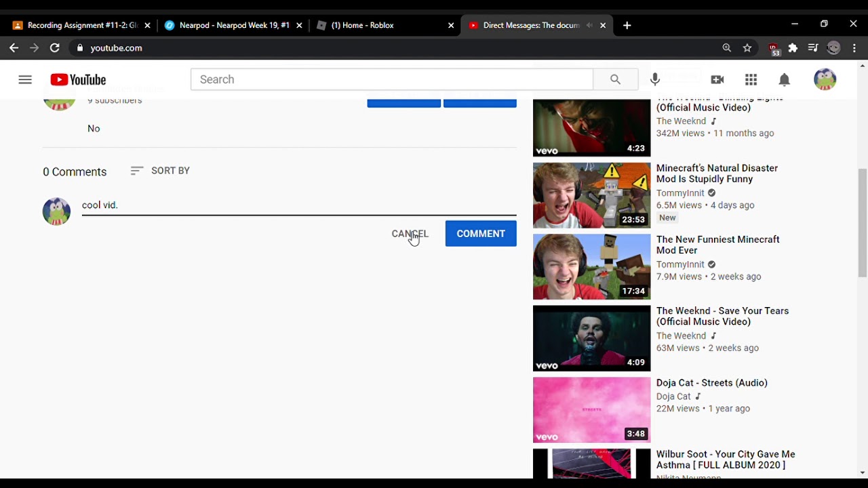Open Doja Cat Streets thumbnail
This screenshot has height=488, width=868.
tap(591, 410)
